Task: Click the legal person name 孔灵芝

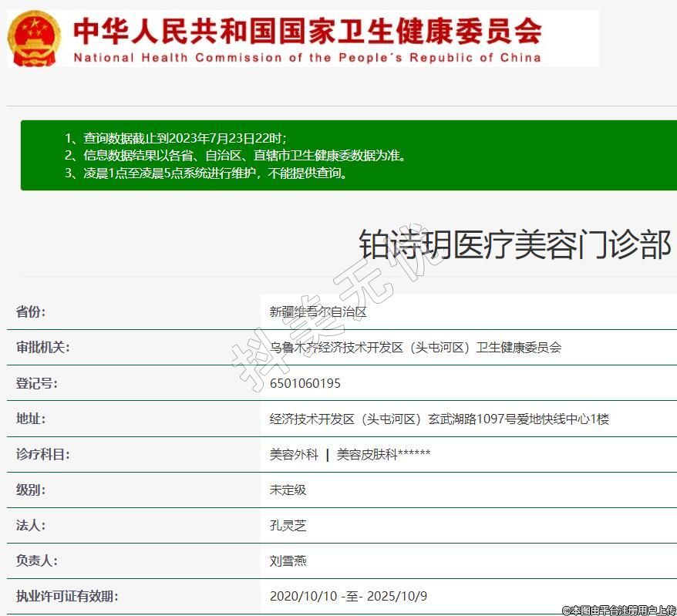Action: click(288, 525)
